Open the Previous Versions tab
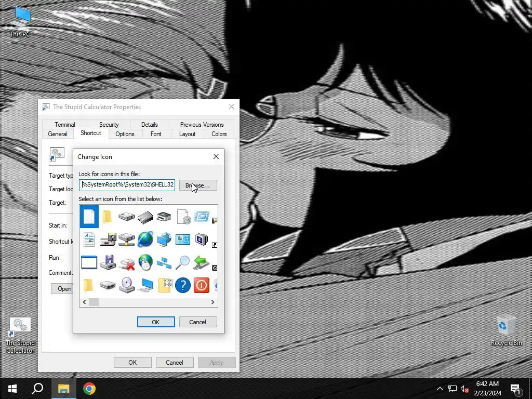532x399 pixels. pos(202,125)
